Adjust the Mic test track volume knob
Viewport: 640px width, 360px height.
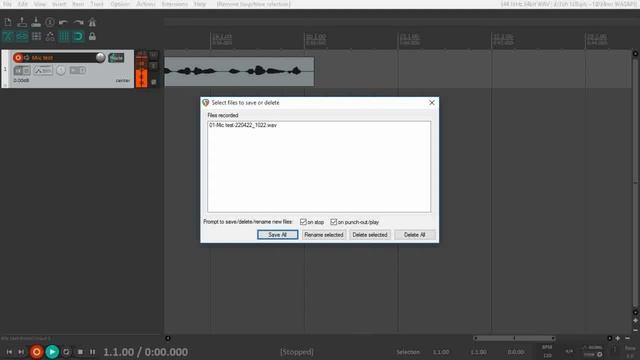pos(100,58)
